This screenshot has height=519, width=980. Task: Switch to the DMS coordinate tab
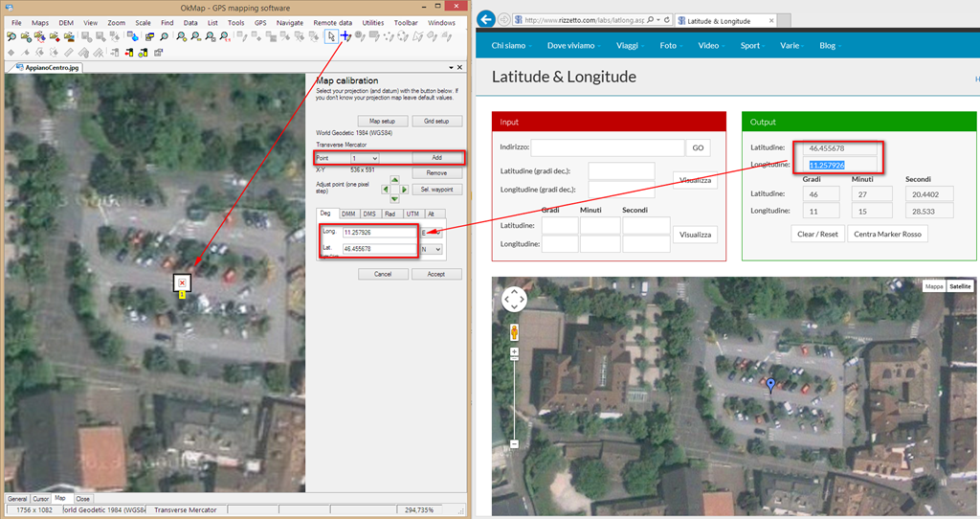[x=369, y=214]
